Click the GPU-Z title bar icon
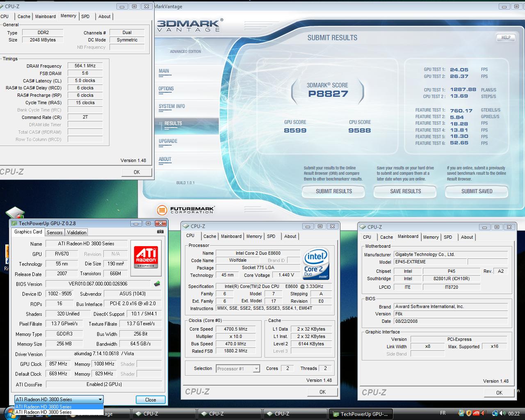 [14, 224]
